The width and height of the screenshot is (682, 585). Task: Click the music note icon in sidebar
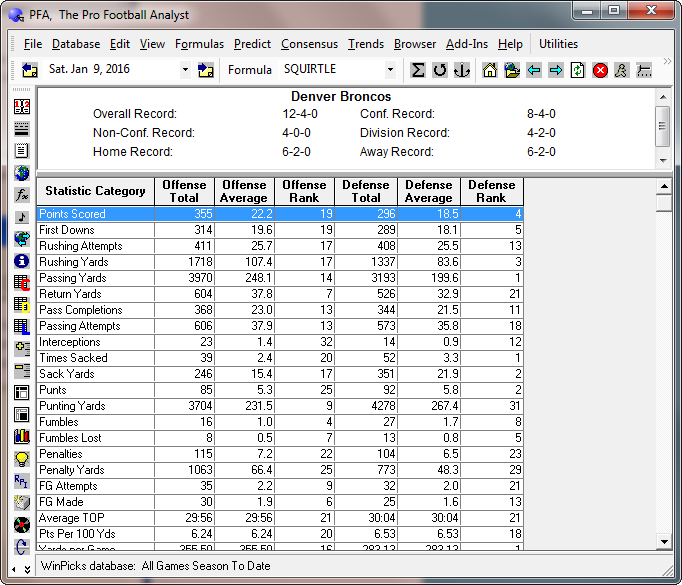pos(22,217)
